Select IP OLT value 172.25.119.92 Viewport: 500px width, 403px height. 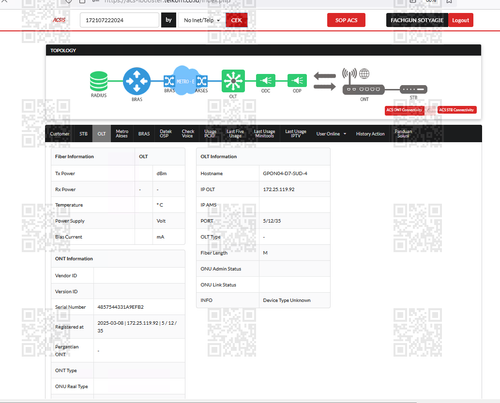pyautogui.click(x=279, y=189)
